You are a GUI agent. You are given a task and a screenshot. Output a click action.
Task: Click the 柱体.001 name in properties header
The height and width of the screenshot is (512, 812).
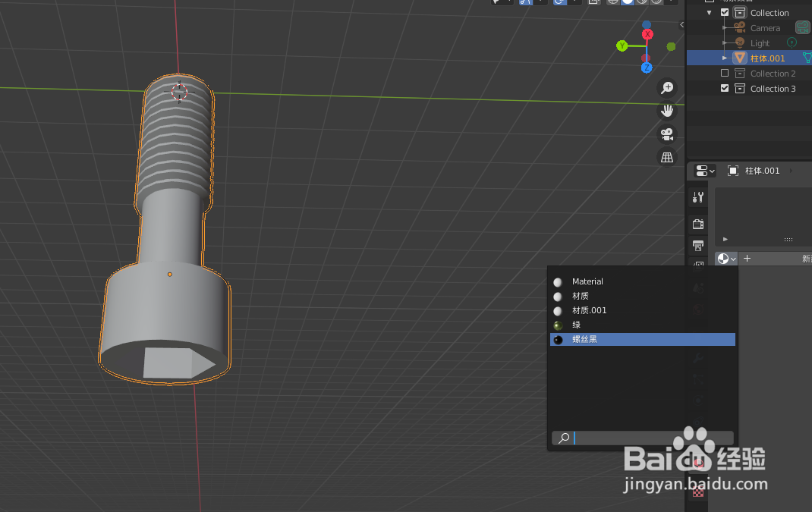(762, 171)
